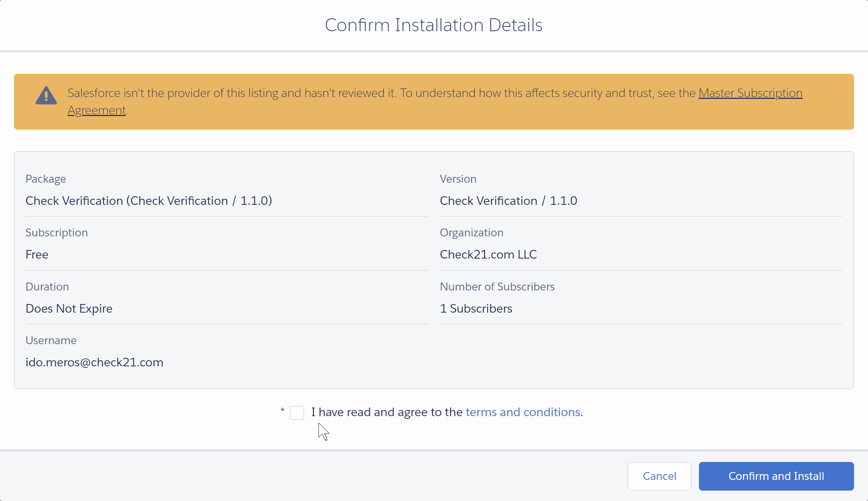Click the username ido.meros@check21.com
The height and width of the screenshot is (501, 868).
[94, 362]
